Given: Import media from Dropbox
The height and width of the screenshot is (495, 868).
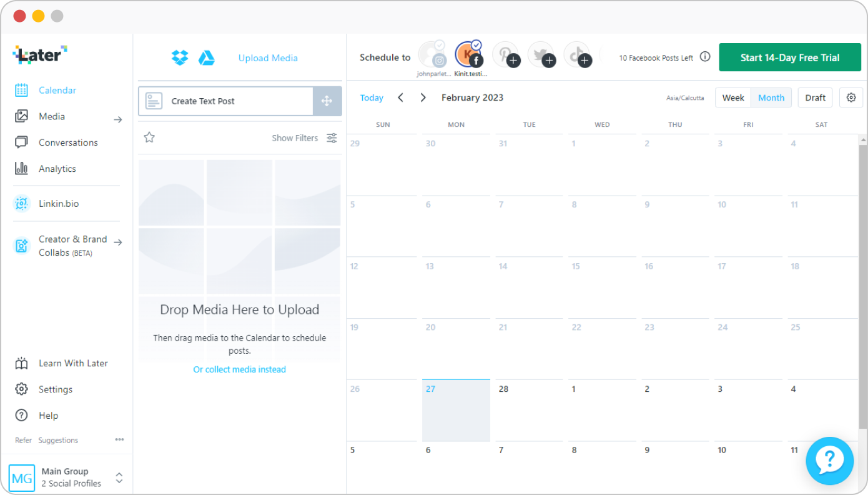Looking at the screenshot, I should click(180, 57).
